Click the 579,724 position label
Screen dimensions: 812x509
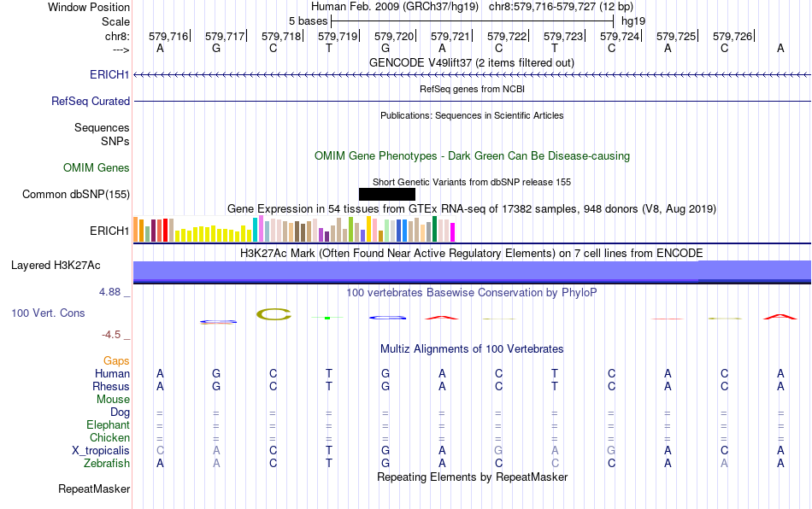[x=620, y=36]
